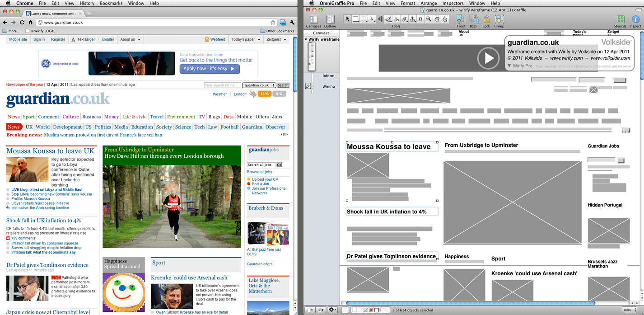Viewport: 644px width, 315px height.
Task: Select the arrow Selection tool in OmniGraffle
Action: pos(347,19)
